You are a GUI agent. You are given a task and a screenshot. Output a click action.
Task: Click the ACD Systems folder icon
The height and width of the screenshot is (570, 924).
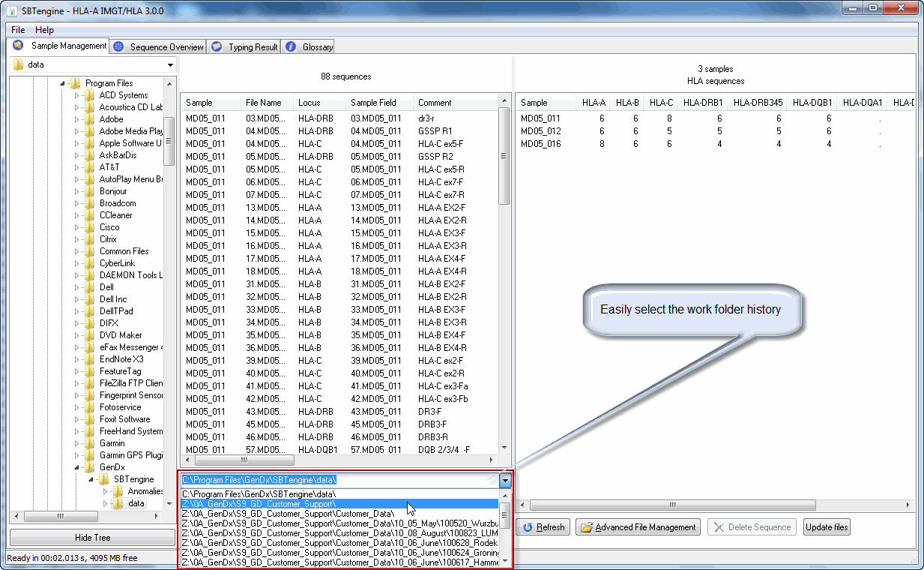pyautogui.click(x=89, y=95)
